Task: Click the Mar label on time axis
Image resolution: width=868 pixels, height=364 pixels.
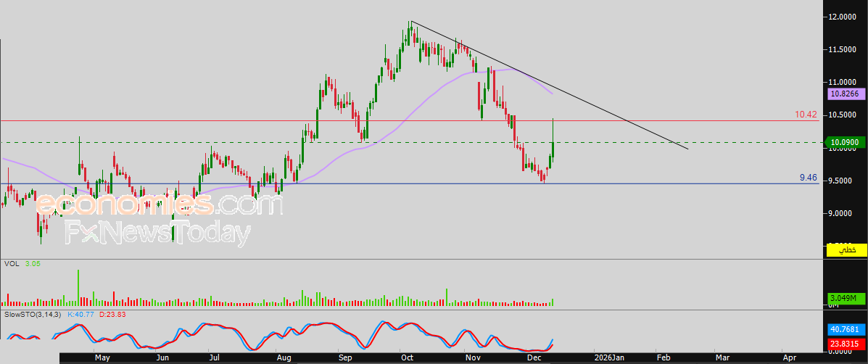Action: pyautogui.click(x=722, y=358)
